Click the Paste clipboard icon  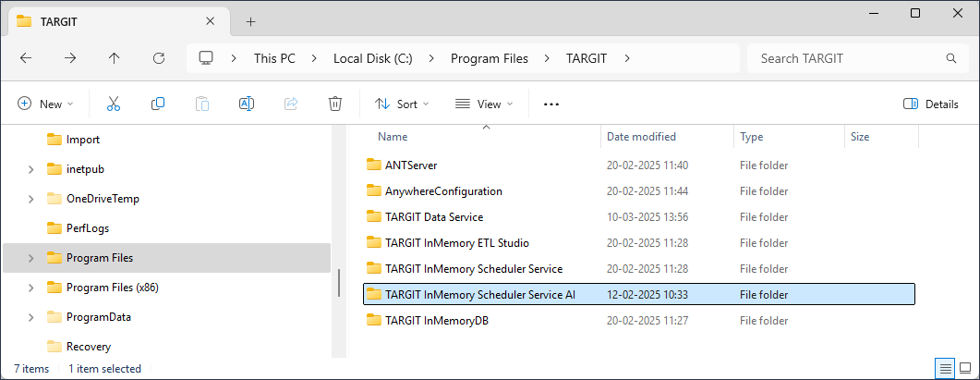(x=202, y=104)
